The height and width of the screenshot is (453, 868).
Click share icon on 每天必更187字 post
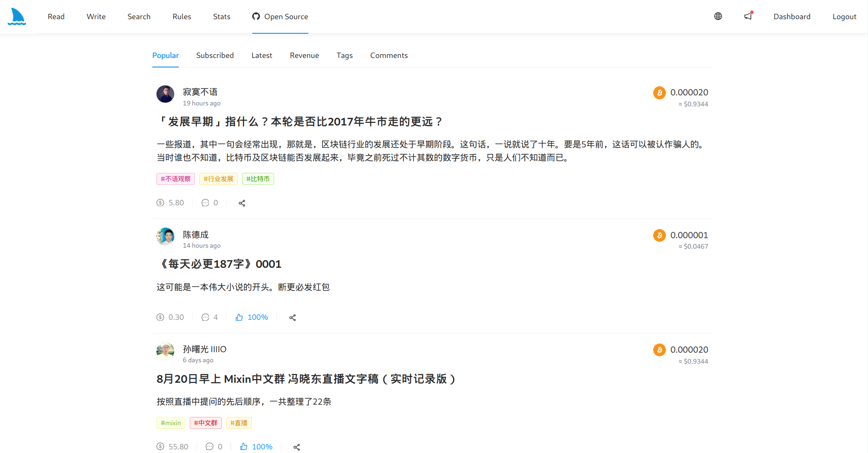(292, 318)
